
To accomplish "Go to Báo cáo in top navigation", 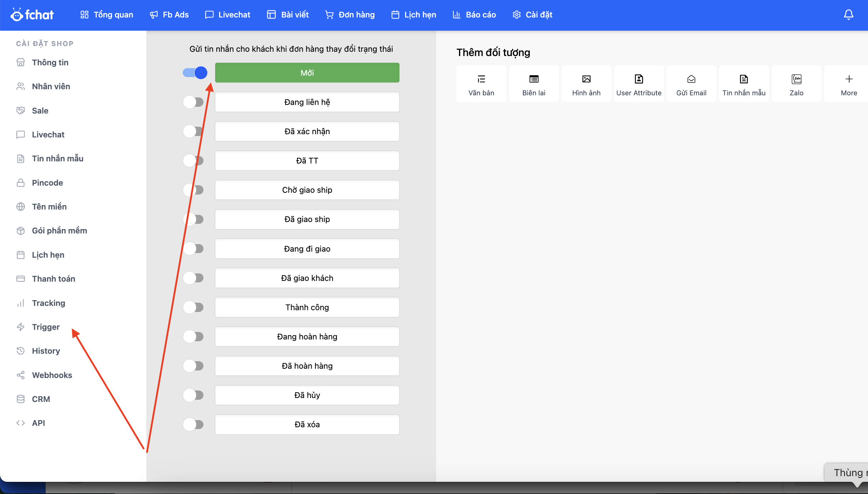I will pyautogui.click(x=474, y=15).
